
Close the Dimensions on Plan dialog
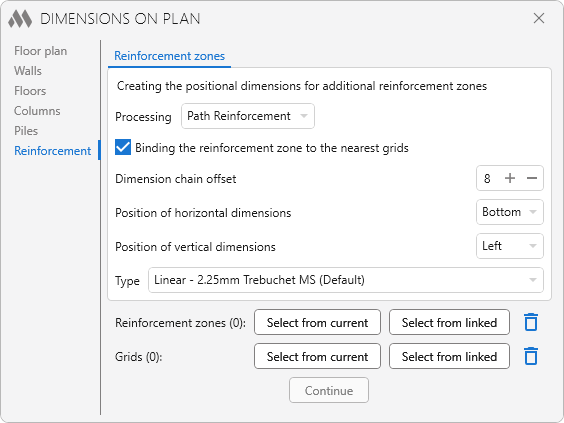pos(539,18)
